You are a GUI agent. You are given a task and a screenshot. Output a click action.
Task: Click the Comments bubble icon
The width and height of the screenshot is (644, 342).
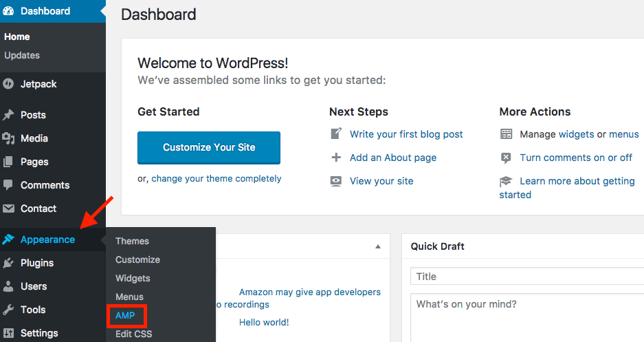[x=8, y=185]
